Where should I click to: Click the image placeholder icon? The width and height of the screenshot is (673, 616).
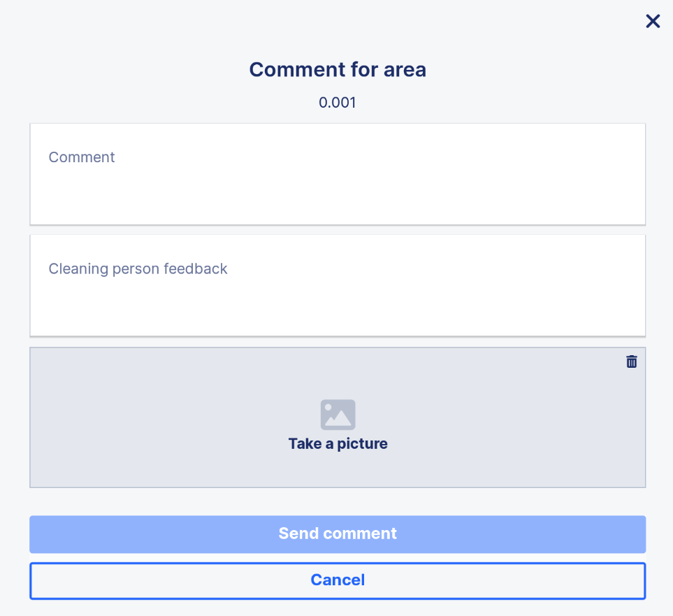[338, 415]
